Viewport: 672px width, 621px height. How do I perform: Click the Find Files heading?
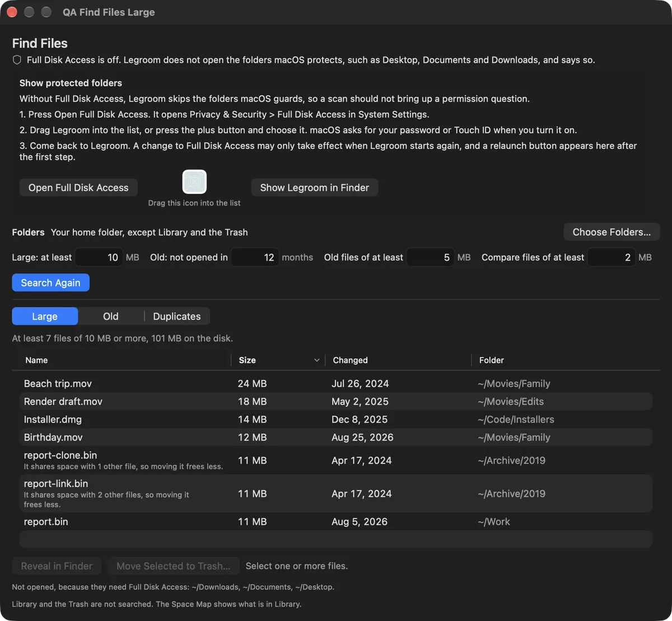(40, 43)
